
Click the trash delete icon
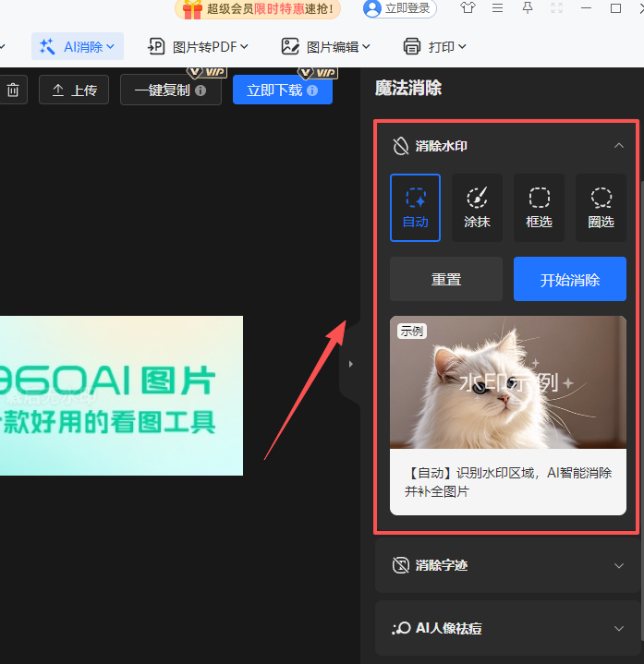point(13,90)
